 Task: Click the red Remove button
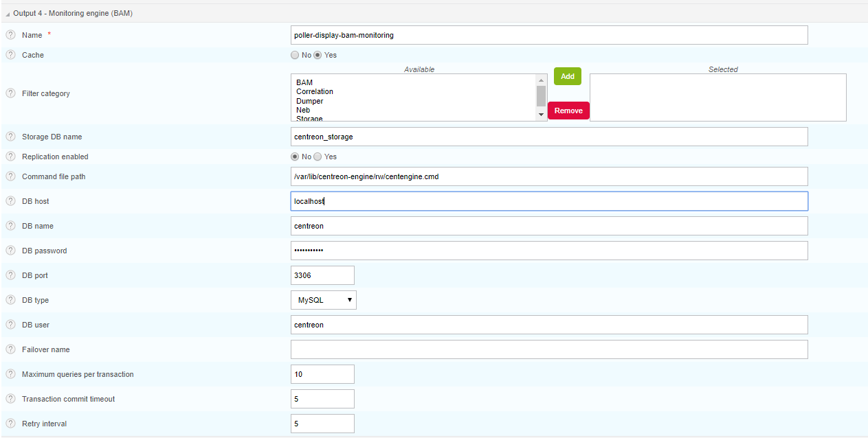pos(568,111)
